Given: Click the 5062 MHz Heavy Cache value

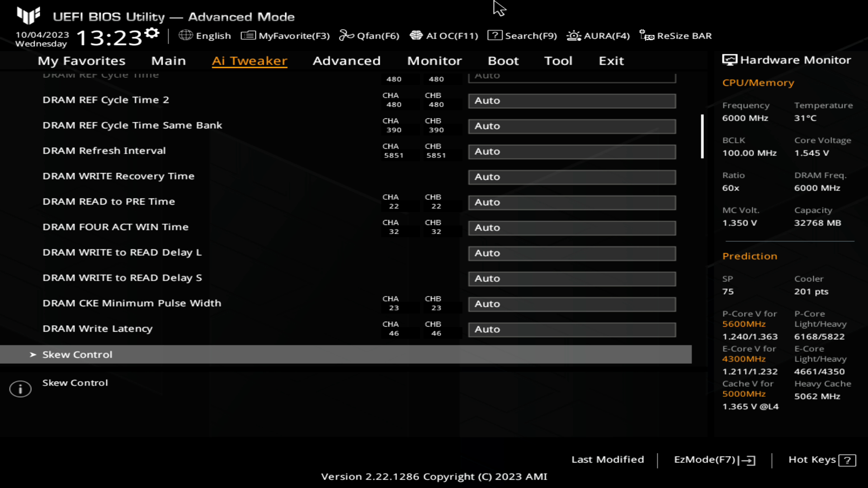Looking at the screenshot, I should point(817,396).
